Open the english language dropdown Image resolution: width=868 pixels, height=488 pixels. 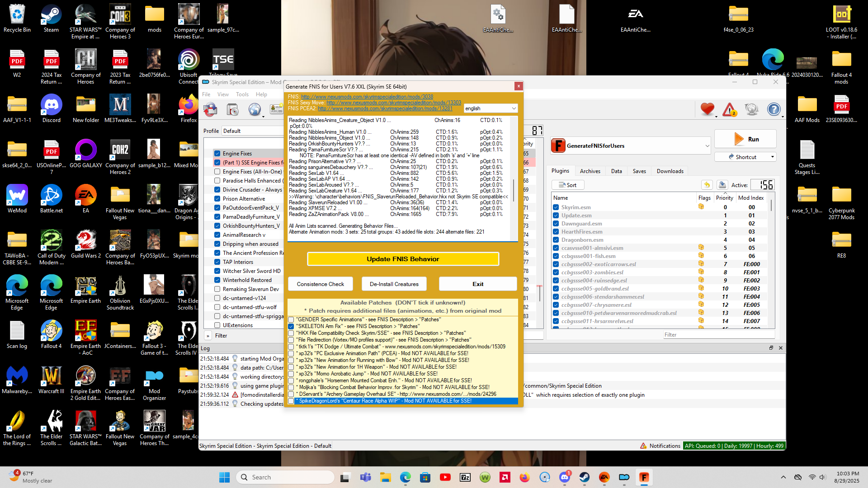(x=491, y=108)
